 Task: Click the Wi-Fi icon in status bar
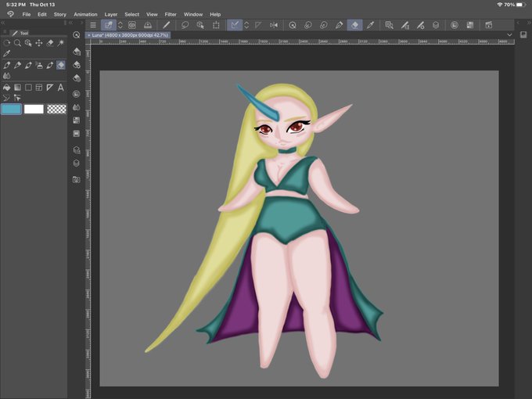coord(500,5)
